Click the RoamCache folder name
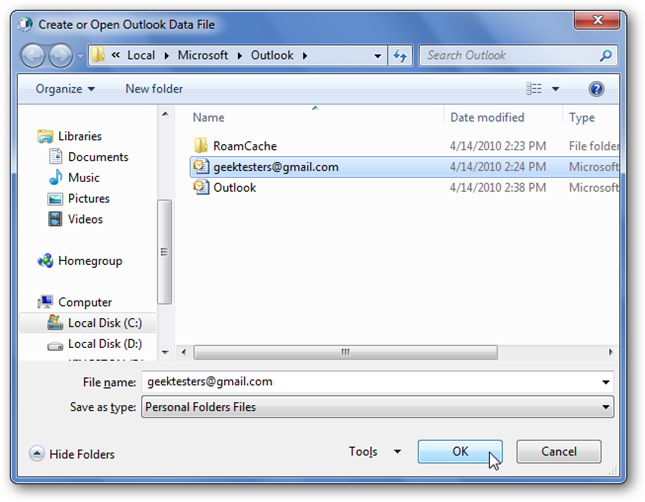The image size is (645, 502). click(245, 146)
